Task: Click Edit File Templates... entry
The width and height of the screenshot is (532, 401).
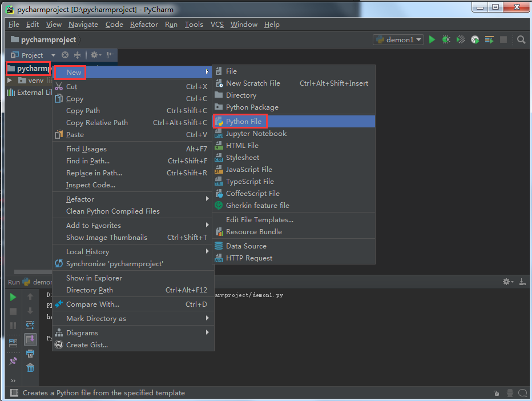Action: pos(294,220)
